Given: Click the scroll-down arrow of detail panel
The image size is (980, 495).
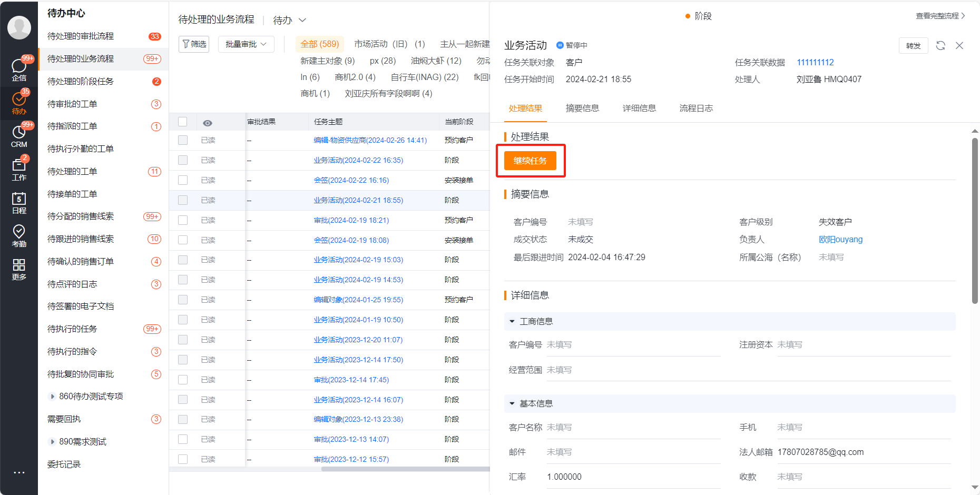Looking at the screenshot, I should click(975, 488).
